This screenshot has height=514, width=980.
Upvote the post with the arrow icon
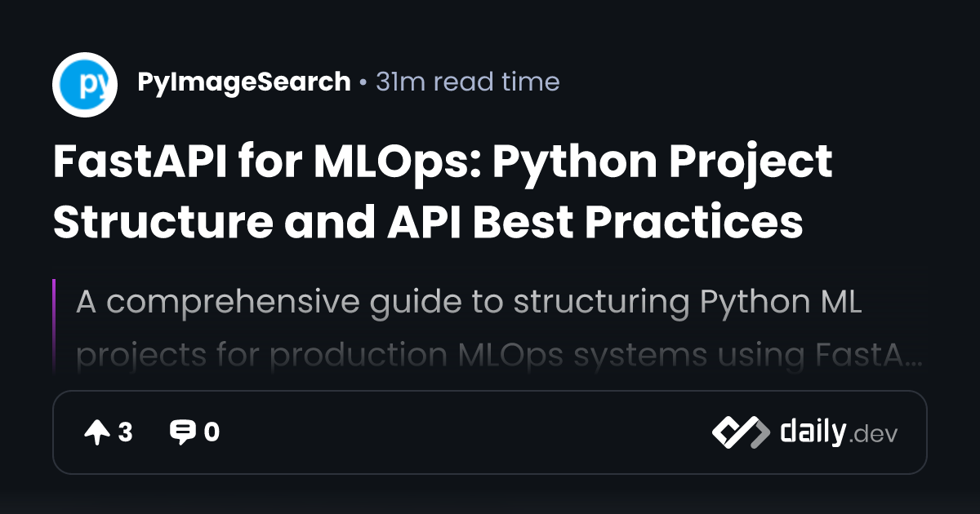pyautogui.click(x=97, y=432)
